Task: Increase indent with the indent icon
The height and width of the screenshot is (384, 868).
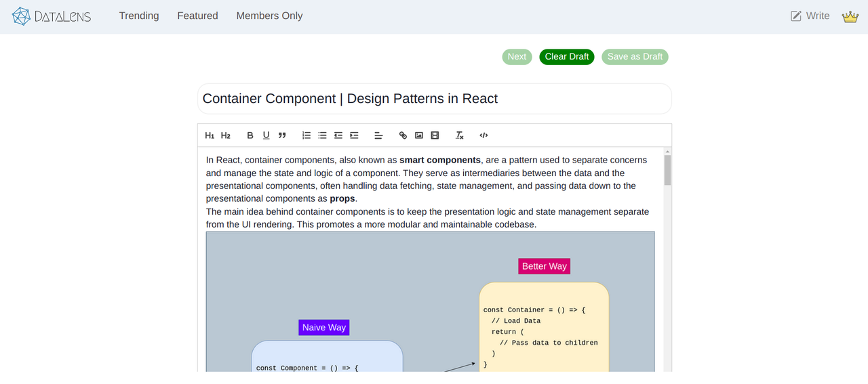Action: 354,135
